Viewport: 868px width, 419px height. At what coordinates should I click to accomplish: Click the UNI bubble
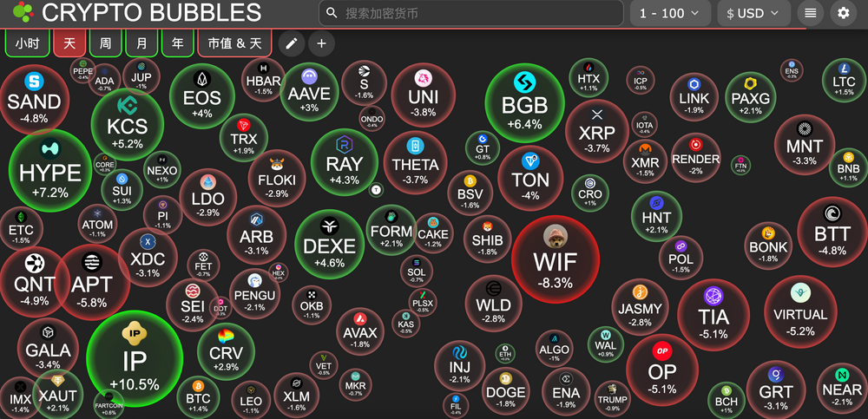click(423, 95)
